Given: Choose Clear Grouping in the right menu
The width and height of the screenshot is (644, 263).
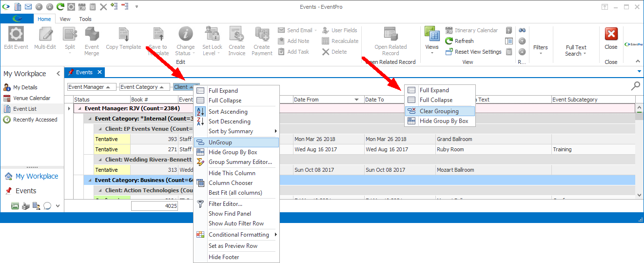Looking at the screenshot, I should (439, 111).
